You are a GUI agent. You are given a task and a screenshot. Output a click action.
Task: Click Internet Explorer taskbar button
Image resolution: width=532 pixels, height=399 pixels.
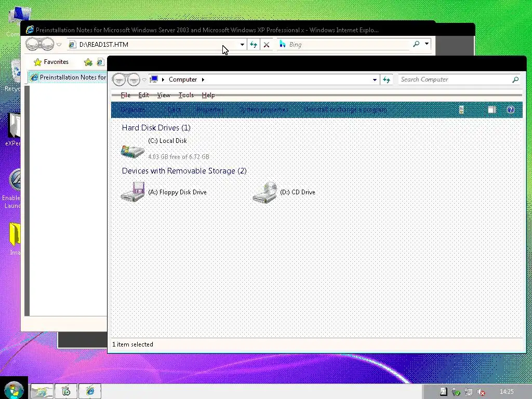90,392
